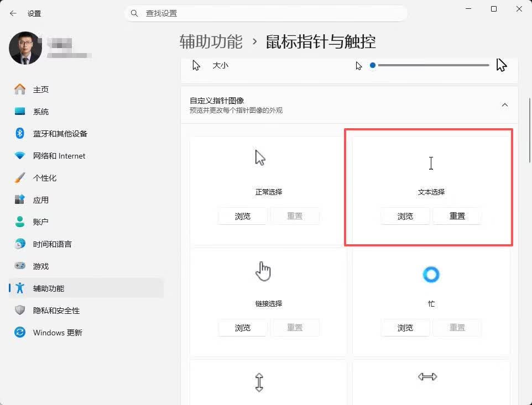532x405 pixels.
Task: Click the large pointer icon by the slider
Action: point(502,65)
